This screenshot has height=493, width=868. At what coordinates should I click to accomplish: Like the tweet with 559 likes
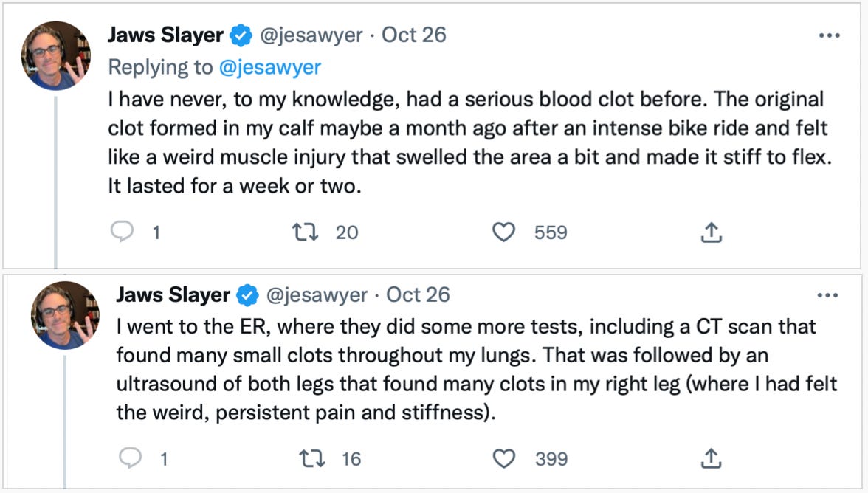503,232
